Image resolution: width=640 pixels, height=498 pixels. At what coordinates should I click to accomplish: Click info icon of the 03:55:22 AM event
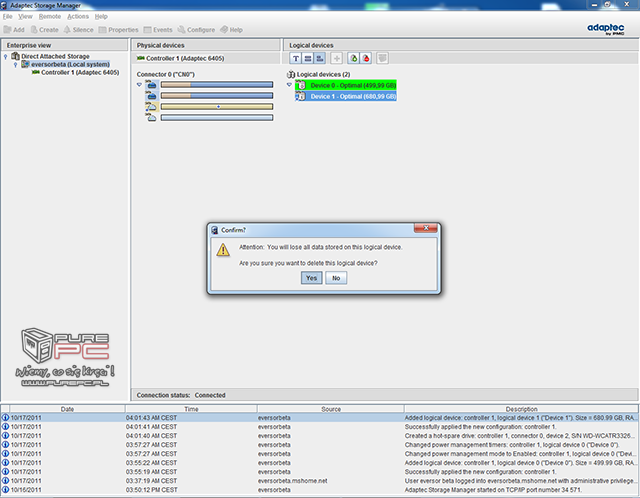(5, 462)
